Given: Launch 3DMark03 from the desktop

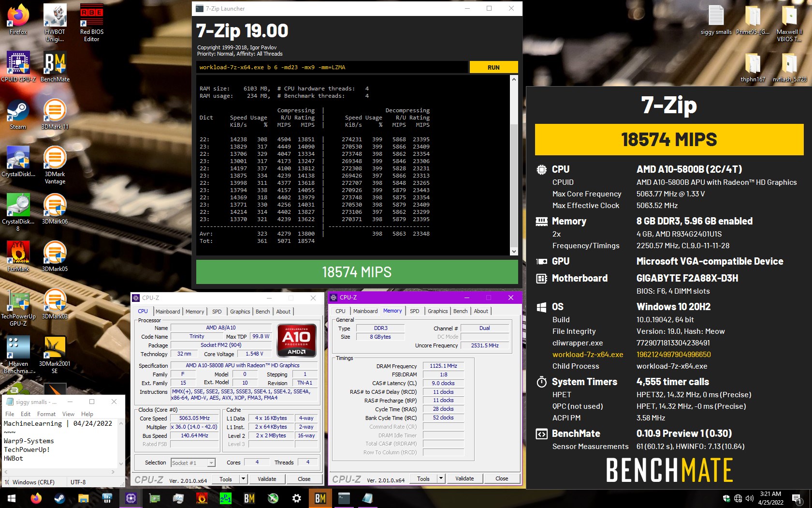Looking at the screenshot, I should pos(55,304).
